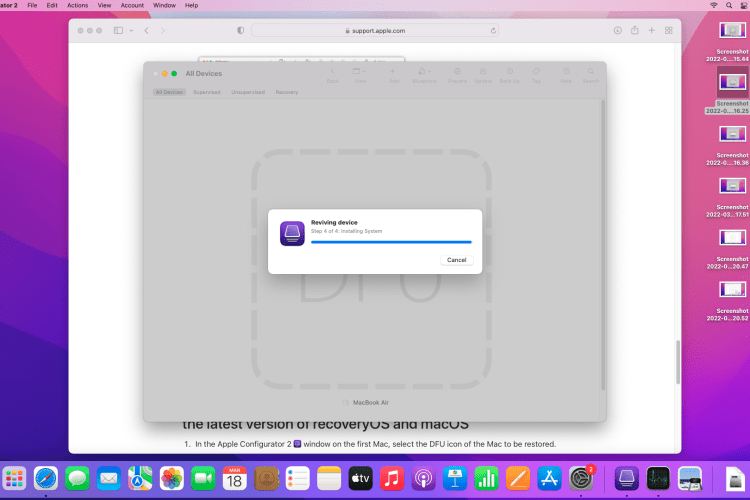
Task: Open Launchpad from the Dock
Action: pyautogui.click(x=14, y=478)
